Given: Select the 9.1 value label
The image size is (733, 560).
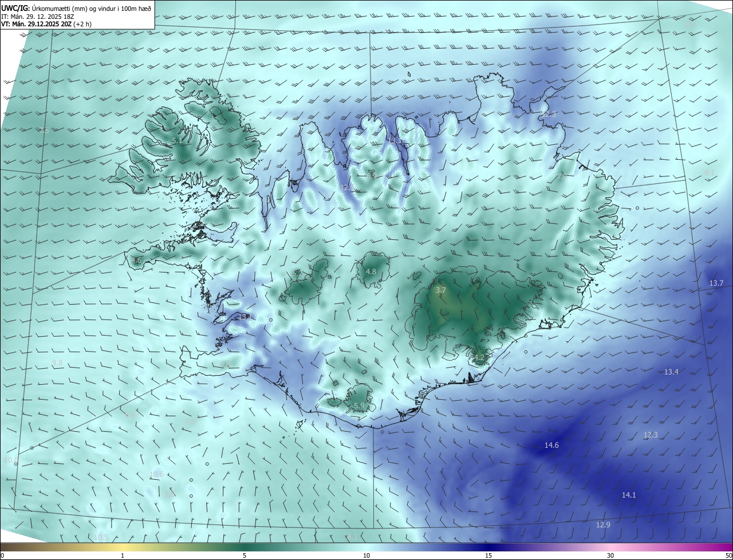Looking at the screenshot, I should tap(710, 172).
